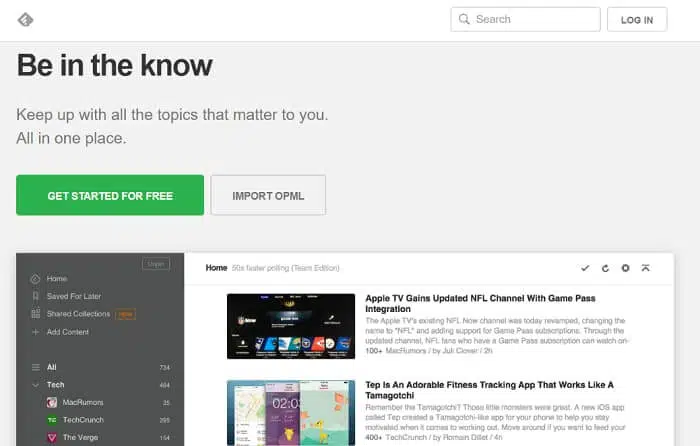Click the plus icon beside Add Content

[35, 332]
